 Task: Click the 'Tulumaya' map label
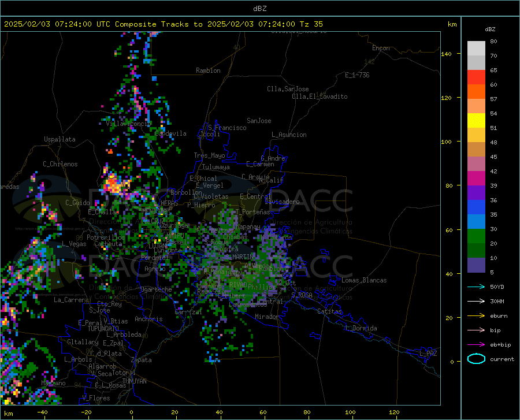pos(216,167)
